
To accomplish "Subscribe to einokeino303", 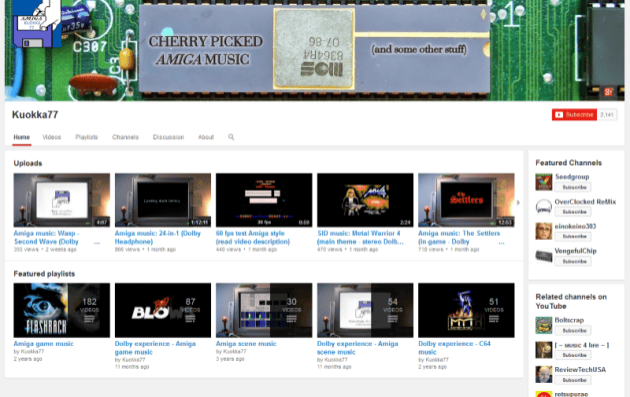I will tap(573, 236).
